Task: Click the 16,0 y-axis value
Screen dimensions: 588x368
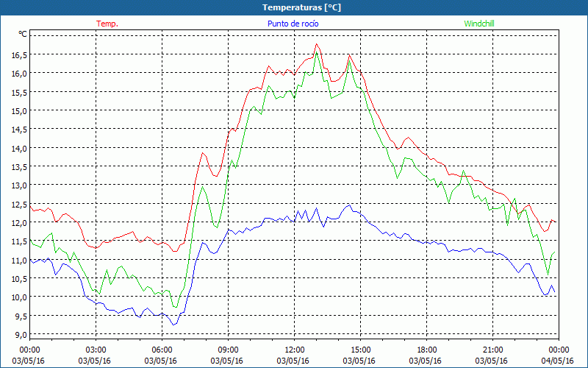Action: click(x=20, y=74)
